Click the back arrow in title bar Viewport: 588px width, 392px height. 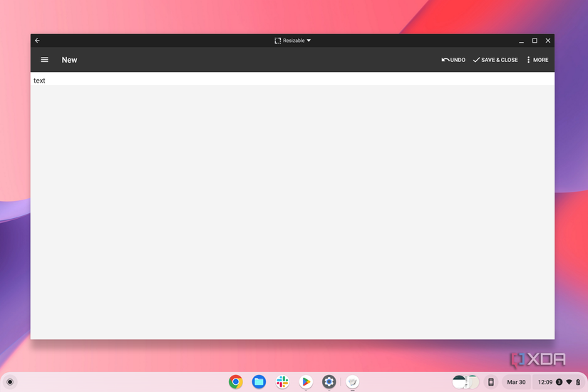37,41
